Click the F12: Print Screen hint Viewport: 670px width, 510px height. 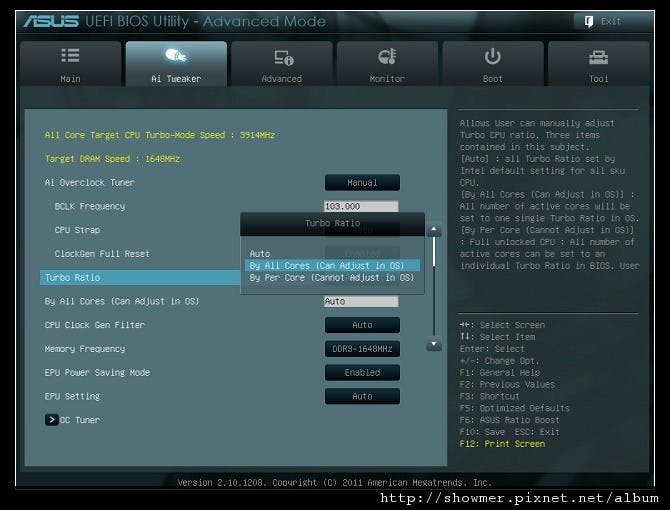click(502, 444)
